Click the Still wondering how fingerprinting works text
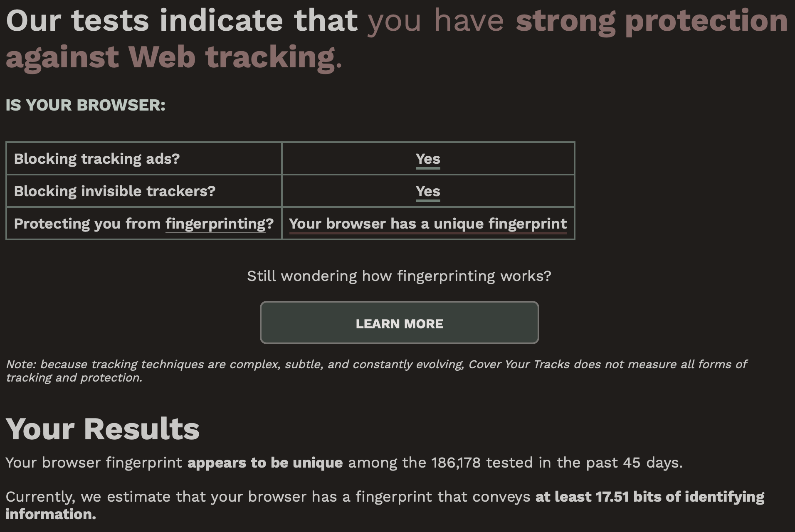This screenshot has height=532, width=795. point(399,275)
